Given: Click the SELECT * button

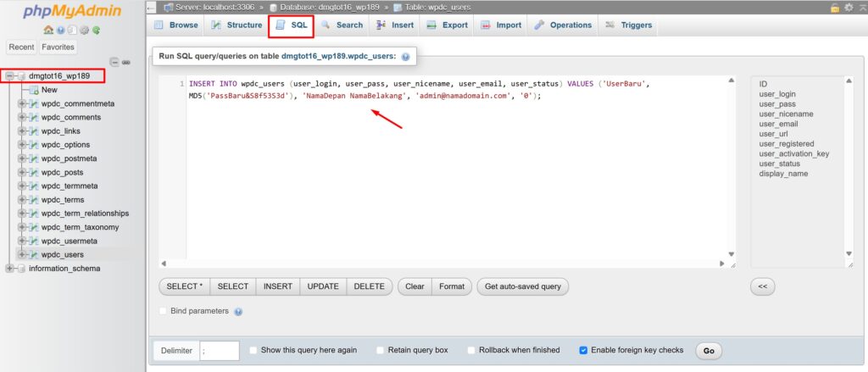Looking at the screenshot, I should pos(184,286).
